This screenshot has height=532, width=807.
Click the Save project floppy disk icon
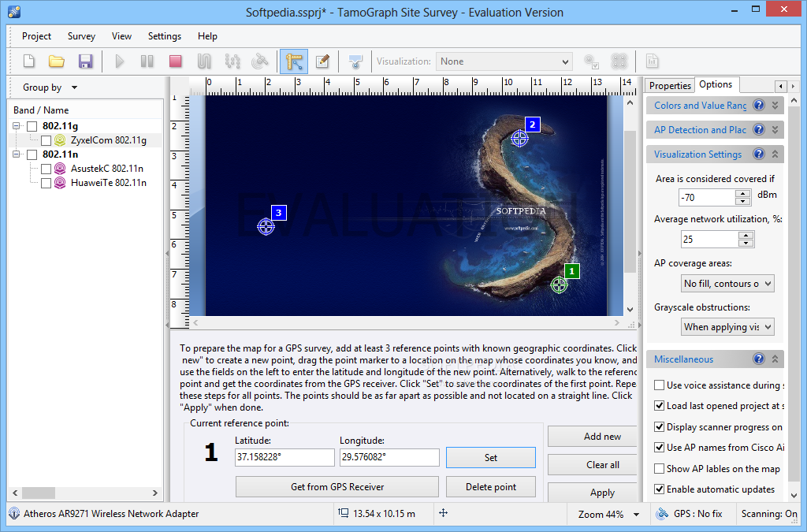point(85,61)
